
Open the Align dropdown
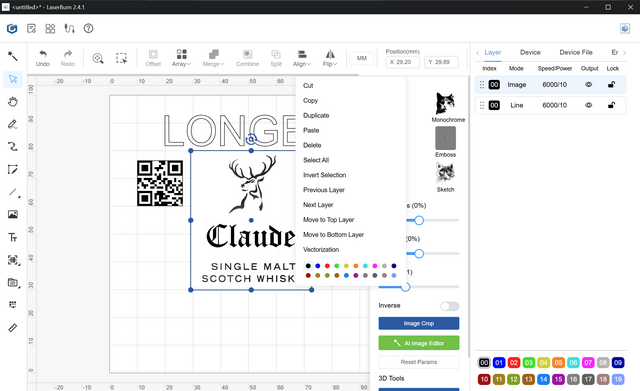[302, 58]
